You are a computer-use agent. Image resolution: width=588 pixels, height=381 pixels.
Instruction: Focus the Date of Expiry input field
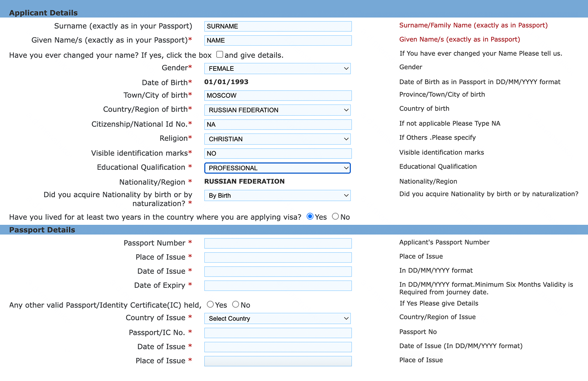coord(278,285)
